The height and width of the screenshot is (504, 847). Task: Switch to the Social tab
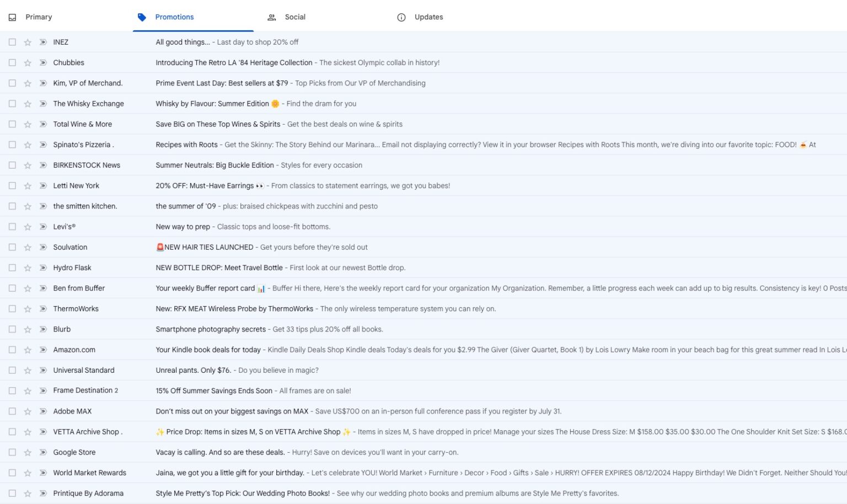(x=295, y=17)
